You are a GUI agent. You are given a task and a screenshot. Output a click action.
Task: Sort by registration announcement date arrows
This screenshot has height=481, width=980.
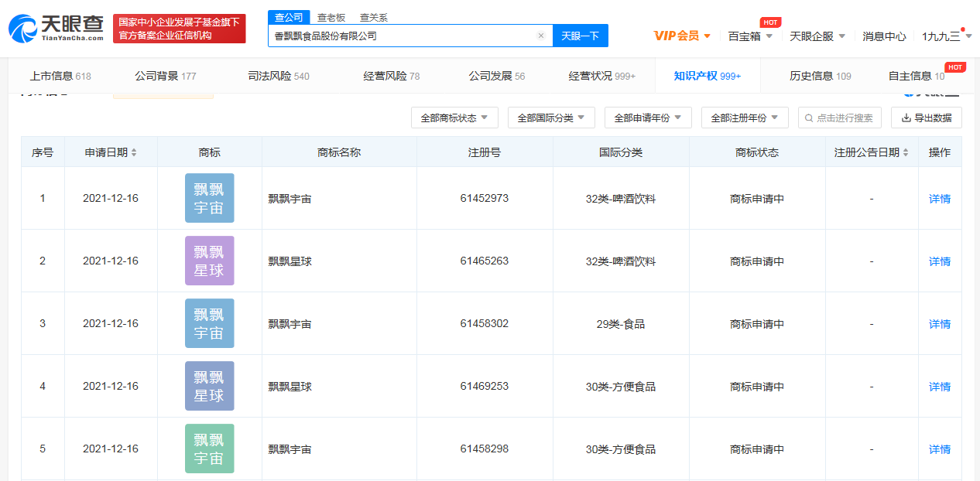click(906, 153)
